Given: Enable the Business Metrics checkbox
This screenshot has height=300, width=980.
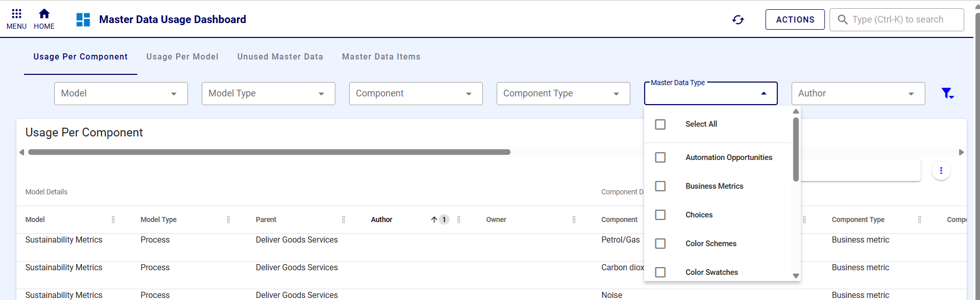Looking at the screenshot, I should click(661, 186).
